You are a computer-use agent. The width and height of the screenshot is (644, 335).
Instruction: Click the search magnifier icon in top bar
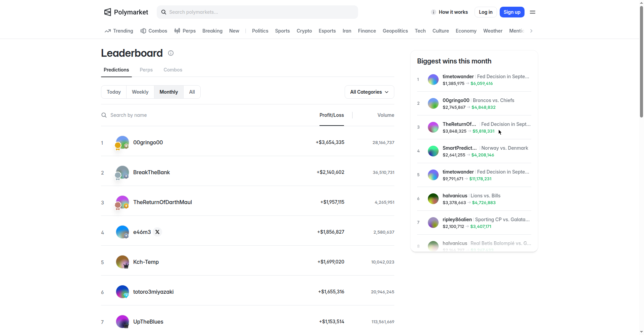[164, 12]
